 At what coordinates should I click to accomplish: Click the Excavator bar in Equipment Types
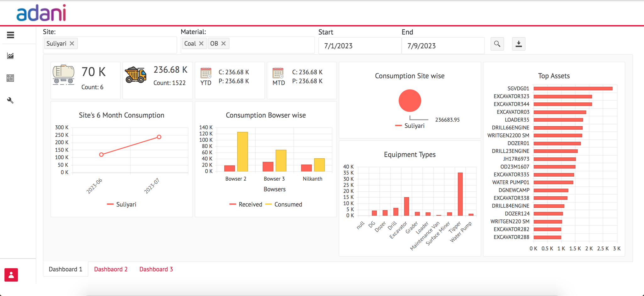[x=407, y=206]
